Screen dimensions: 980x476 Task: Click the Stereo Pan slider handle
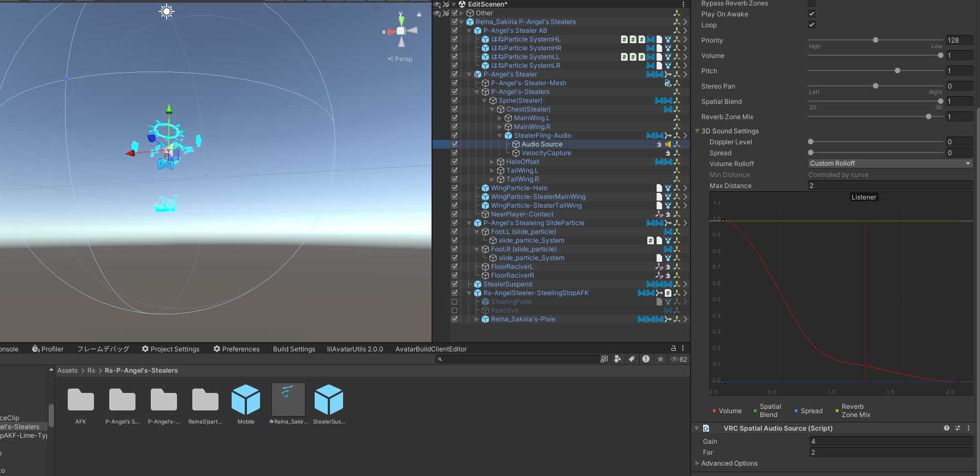(876, 86)
